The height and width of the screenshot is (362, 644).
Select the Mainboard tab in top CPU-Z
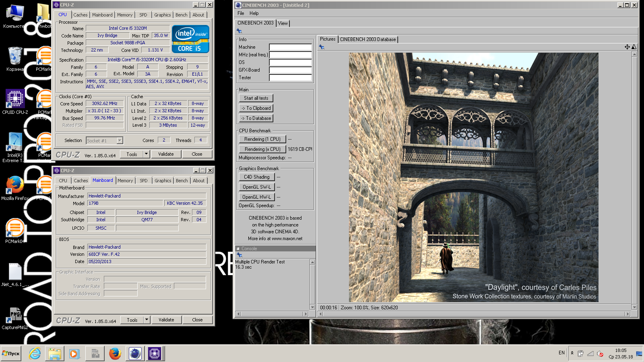point(102,15)
